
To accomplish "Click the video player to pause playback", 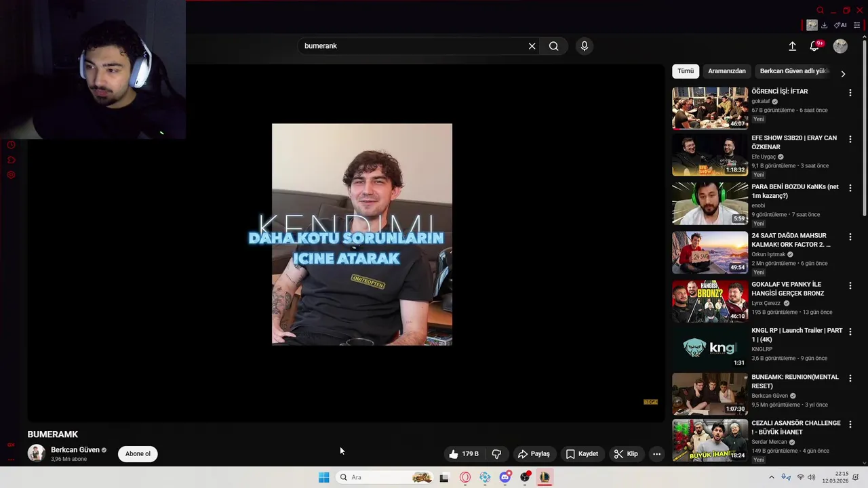I will pyautogui.click(x=346, y=243).
